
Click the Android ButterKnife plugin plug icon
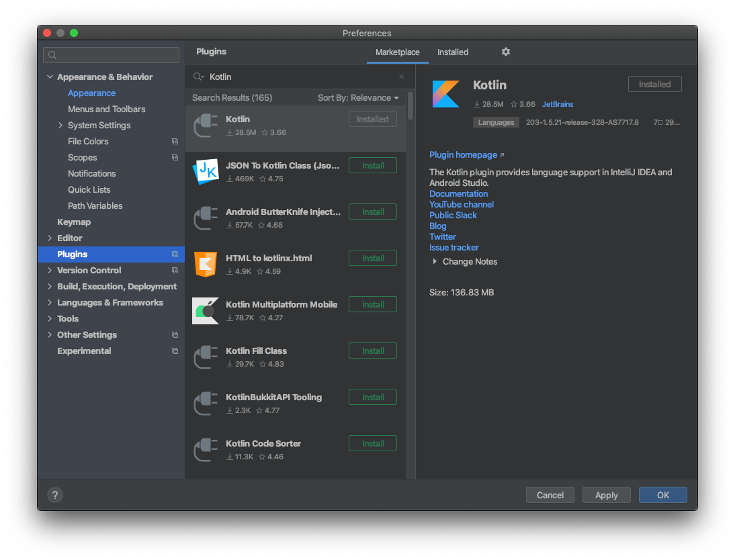pos(206,218)
